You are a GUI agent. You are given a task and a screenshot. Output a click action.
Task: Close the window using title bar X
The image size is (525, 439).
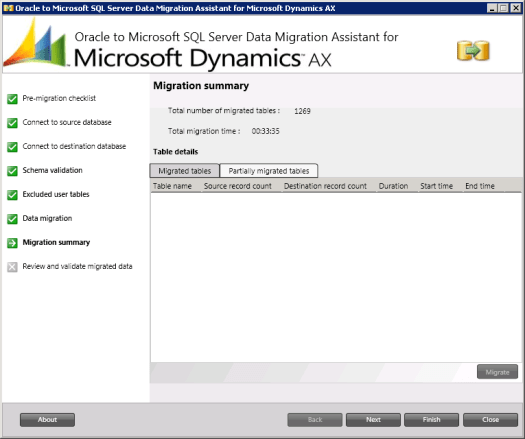516,8
